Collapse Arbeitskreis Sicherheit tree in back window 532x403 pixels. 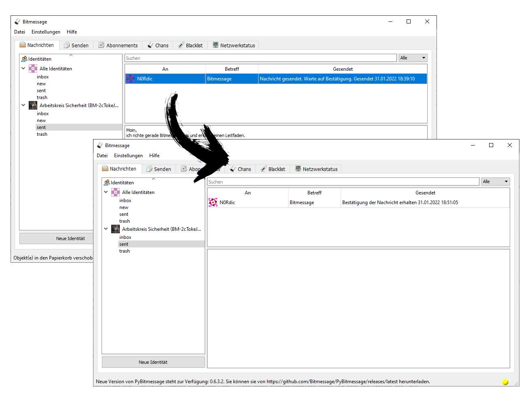pyautogui.click(x=23, y=105)
